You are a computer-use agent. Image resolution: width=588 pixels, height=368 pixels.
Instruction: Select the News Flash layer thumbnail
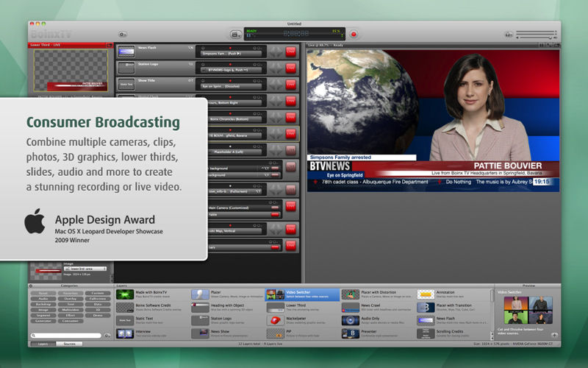pos(126,52)
